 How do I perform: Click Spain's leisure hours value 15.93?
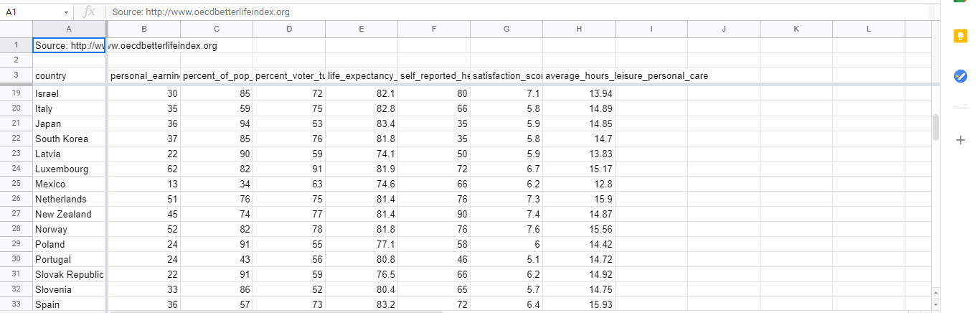click(579, 304)
